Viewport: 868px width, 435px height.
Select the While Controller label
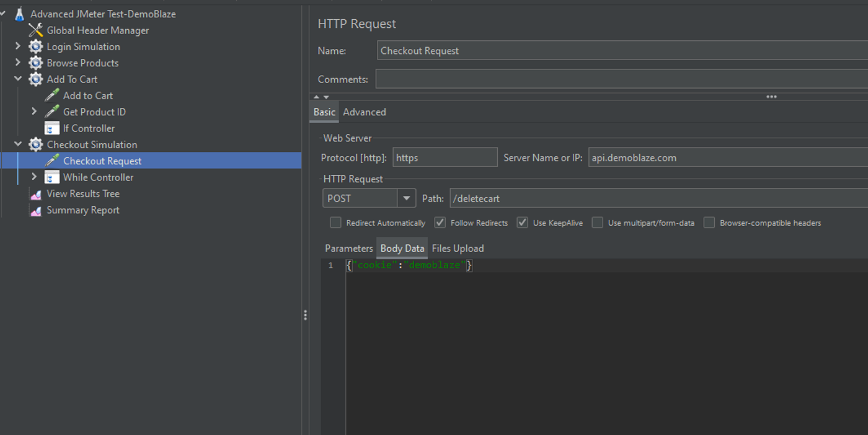[98, 177]
